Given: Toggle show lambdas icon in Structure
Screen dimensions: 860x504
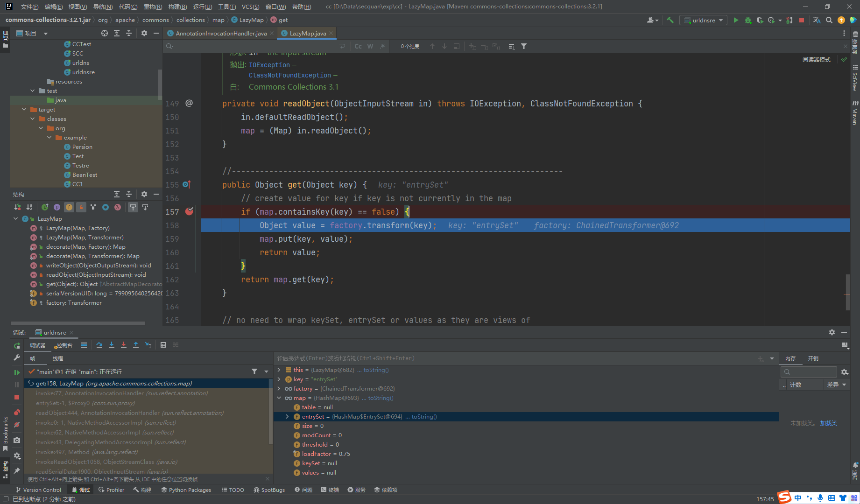Looking at the screenshot, I should [x=118, y=207].
